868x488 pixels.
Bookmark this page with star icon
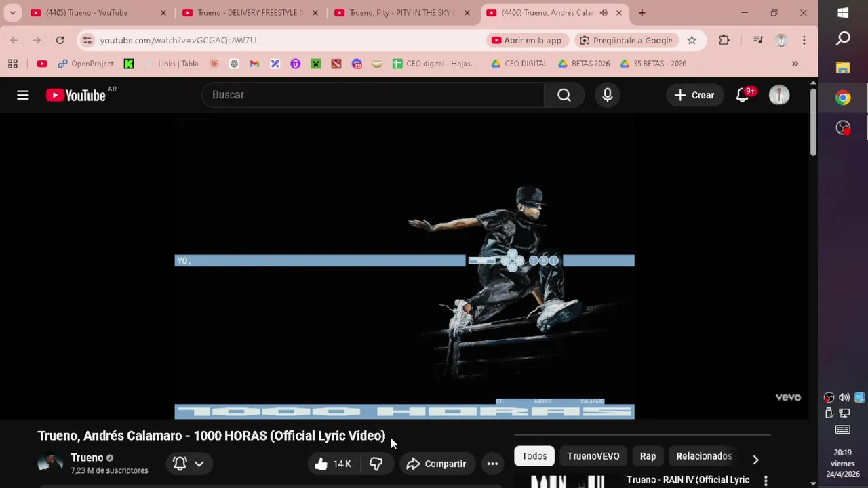pyautogui.click(x=692, y=41)
